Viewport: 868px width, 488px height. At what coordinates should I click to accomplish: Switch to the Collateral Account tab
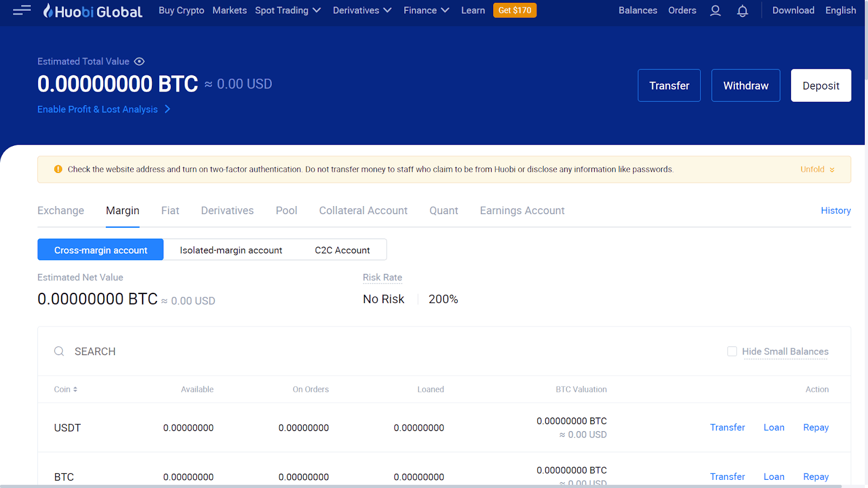point(363,210)
